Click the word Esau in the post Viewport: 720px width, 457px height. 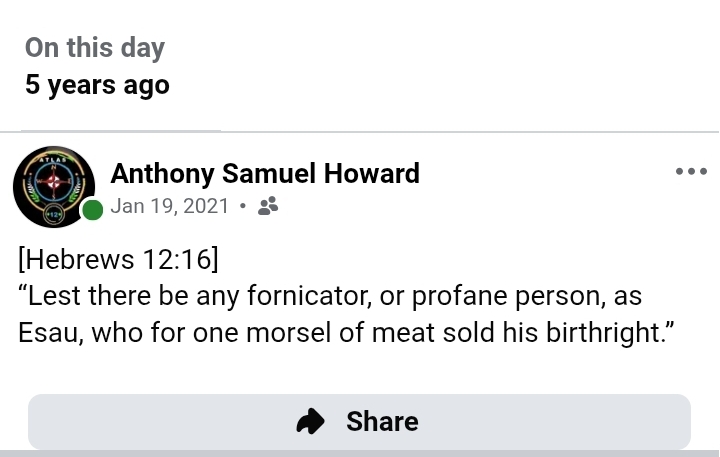pos(50,333)
